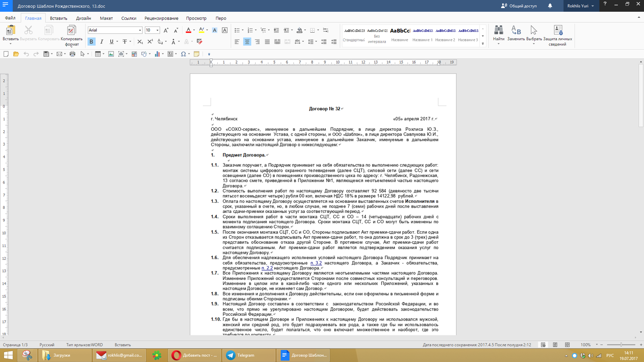Switch to print layout view in the status bar

click(543, 345)
